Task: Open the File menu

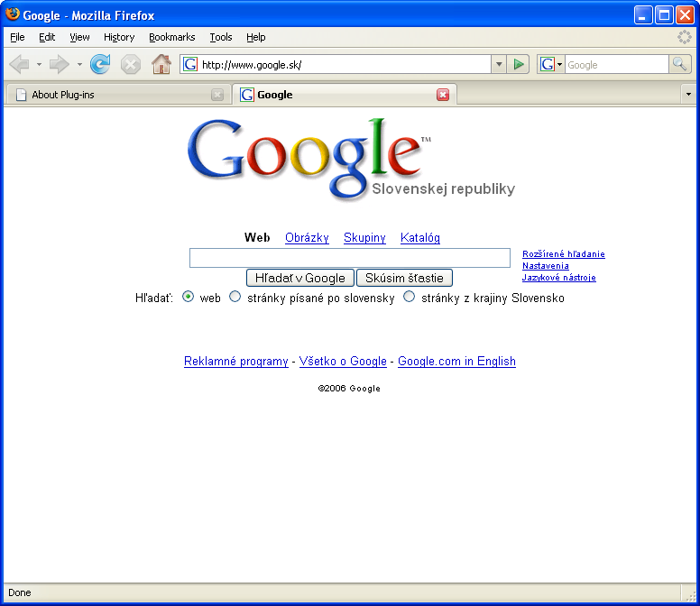Action: point(17,37)
